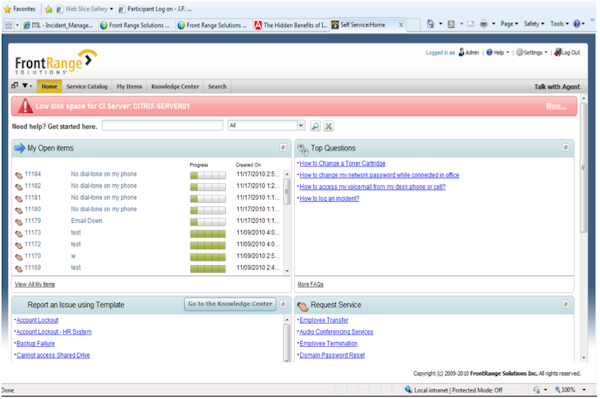Click the incident icon for item 11169
Image resolution: width=600 pixels, height=399 pixels.
pos(19,269)
